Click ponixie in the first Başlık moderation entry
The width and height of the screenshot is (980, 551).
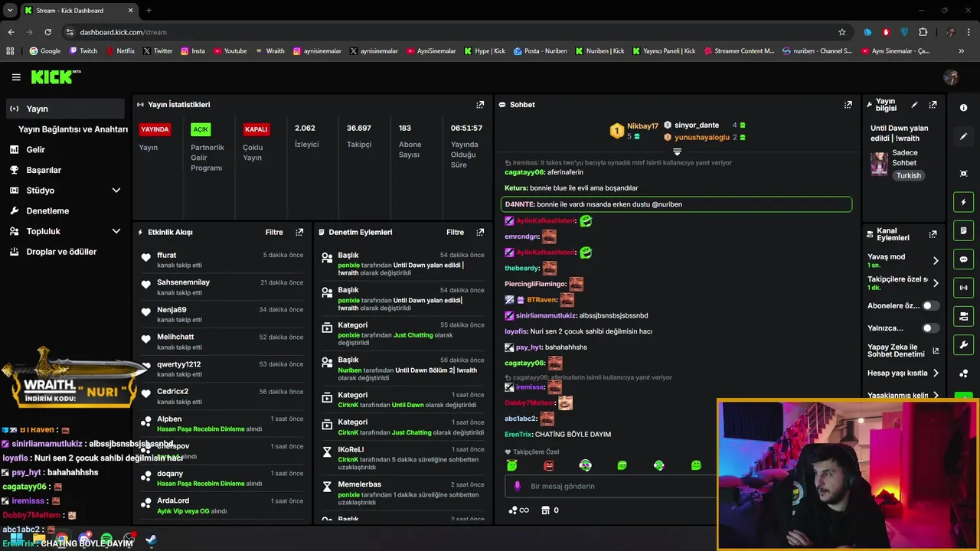tap(348, 266)
